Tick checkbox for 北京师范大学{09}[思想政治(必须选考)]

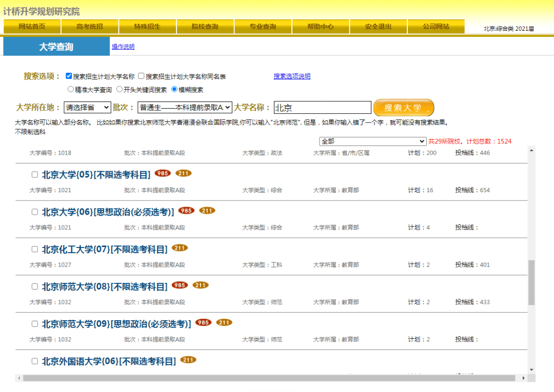(35, 324)
